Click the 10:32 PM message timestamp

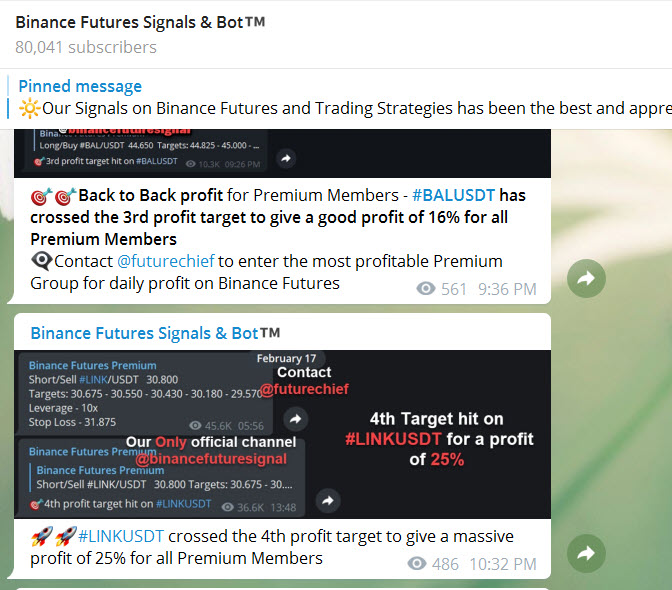point(502,564)
